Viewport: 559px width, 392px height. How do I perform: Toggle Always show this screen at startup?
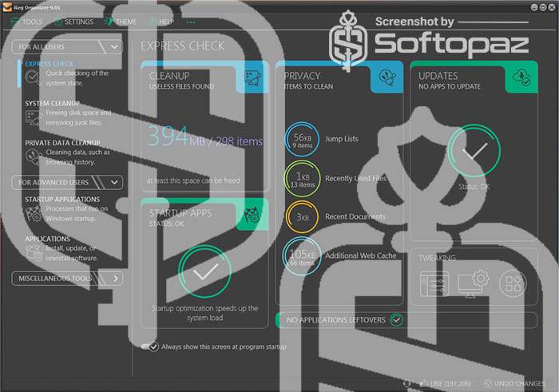point(149,346)
